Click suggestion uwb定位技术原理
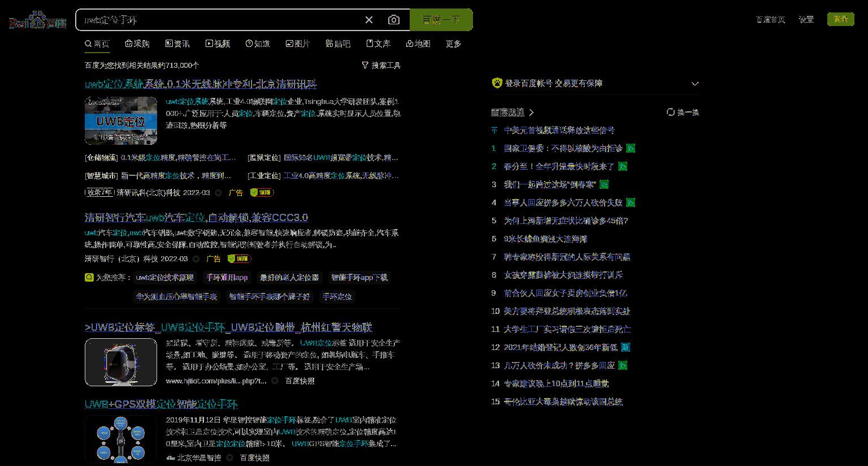This screenshot has height=466, width=868. pyautogui.click(x=165, y=278)
